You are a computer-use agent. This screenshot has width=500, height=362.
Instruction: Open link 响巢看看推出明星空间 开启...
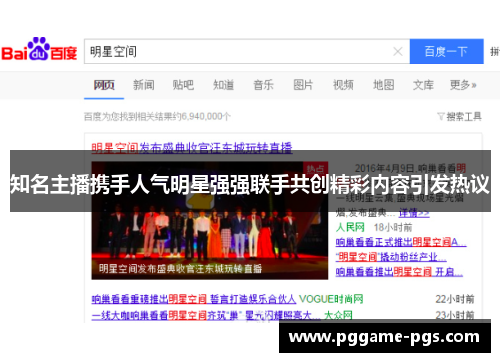coord(399,272)
